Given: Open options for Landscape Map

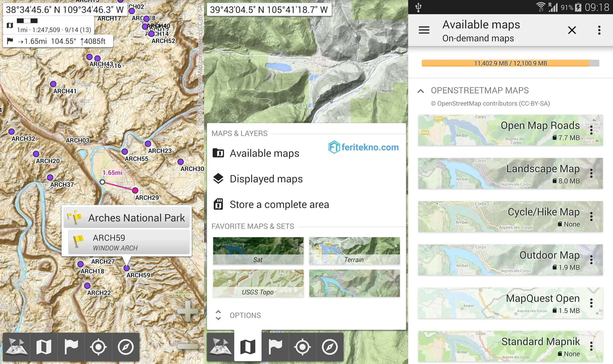Looking at the screenshot, I should point(591,173).
